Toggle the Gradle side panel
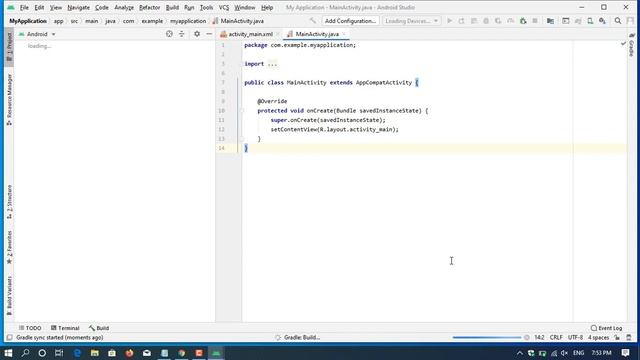The height and width of the screenshot is (360, 640). pyautogui.click(x=631, y=46)
